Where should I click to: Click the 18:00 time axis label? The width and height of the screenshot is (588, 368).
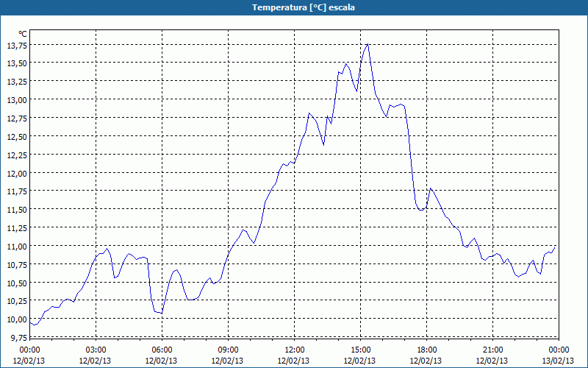pos(426,350)
